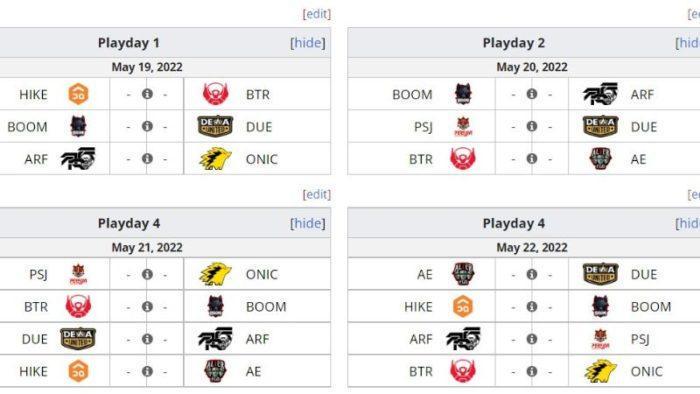This screenshot has width=700, height=394.
Task: Click the BOOM team name in HIKE vs BOOM
Action: click(x=651, y=307)
